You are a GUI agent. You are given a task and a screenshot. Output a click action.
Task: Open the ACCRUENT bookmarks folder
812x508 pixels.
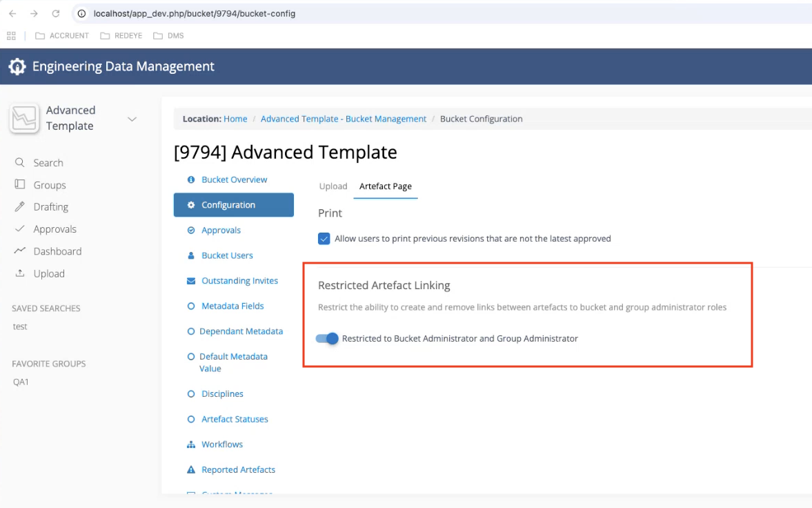pyautogui.click(x=62, y=36)
